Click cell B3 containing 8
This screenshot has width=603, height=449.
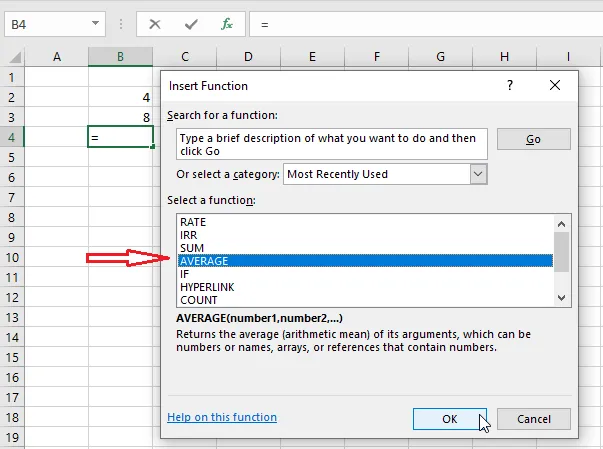[120, 117]
